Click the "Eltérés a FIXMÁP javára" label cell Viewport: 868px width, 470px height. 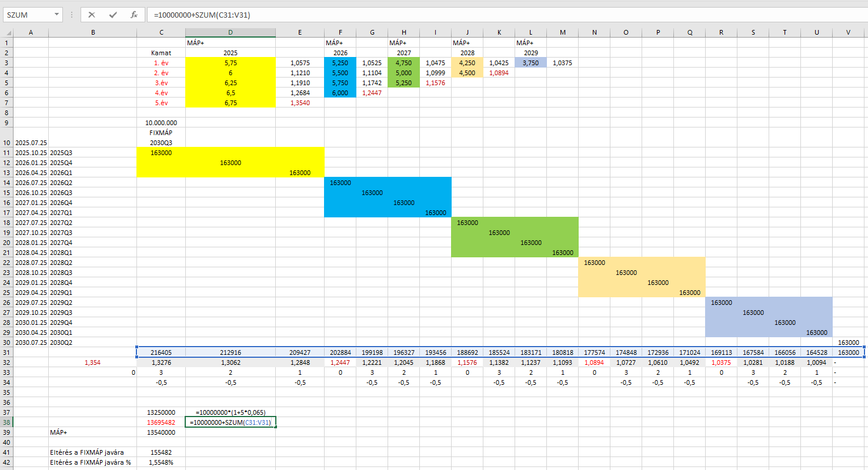pyautogui.click(x=91, y=452)
